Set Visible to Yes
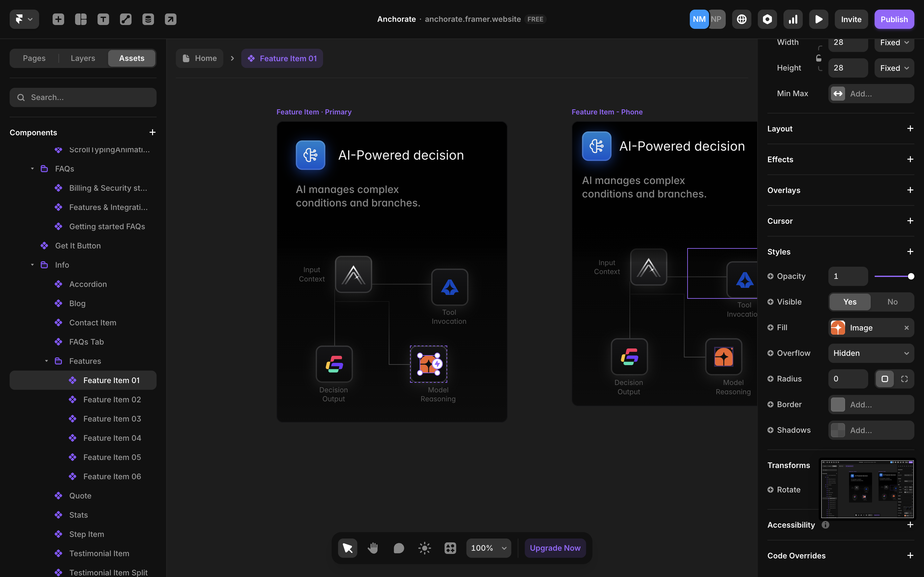The image size is (924, 577). coord(850,302)
